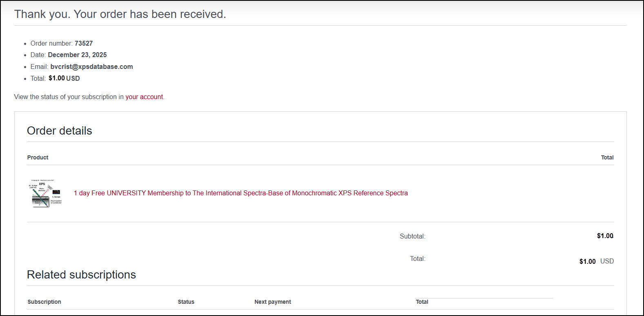Click the 'Subscription' column header
The height and width of the screenshot is (316, 644).
(x=44, y=302)
